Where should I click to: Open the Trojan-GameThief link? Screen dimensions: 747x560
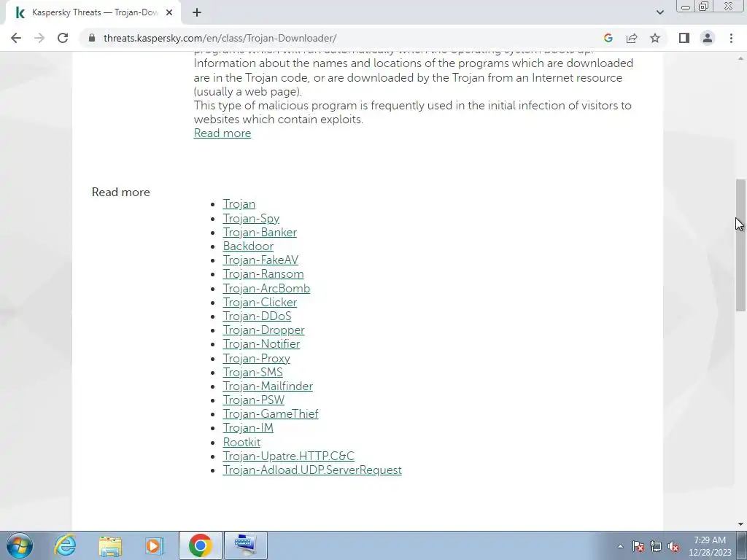(271, 413)
